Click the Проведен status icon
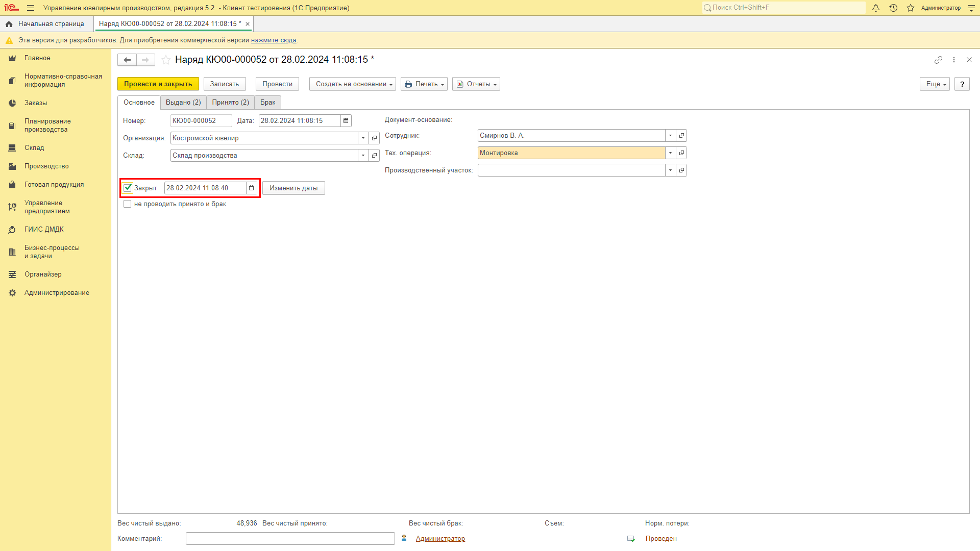Viewport: 980px width, 551px height. 631,539
